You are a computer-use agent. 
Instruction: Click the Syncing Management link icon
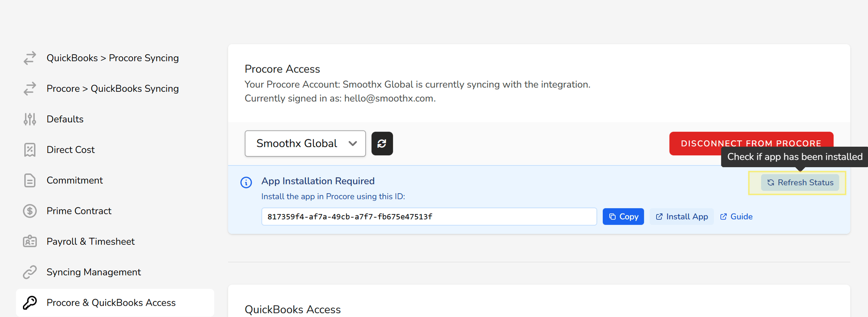(x=30, y=272)
